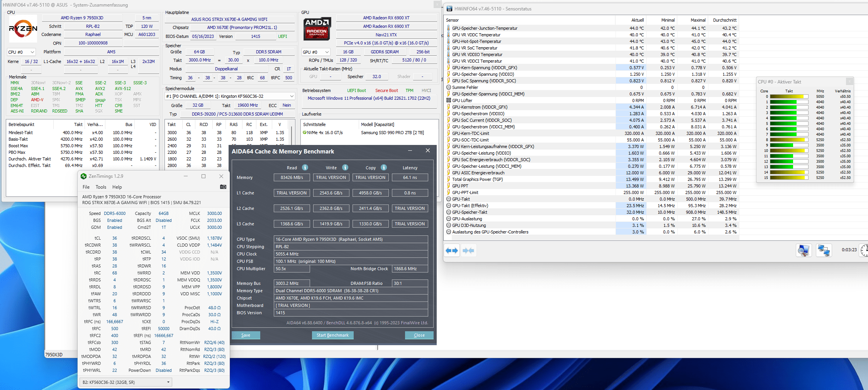Click the Aktuell column header
The height and width of the screenshot is (390, 868).
(x=631, y=20)
